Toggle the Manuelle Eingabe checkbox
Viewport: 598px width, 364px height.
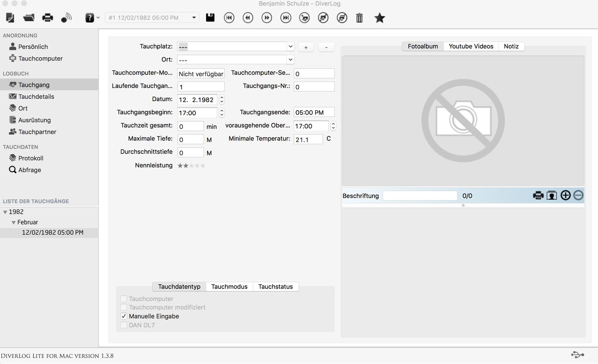coord(124,316)
